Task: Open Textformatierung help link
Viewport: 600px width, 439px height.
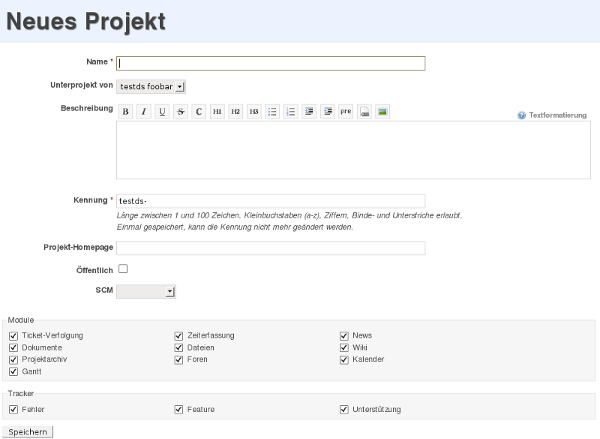Action: (558, 115)
